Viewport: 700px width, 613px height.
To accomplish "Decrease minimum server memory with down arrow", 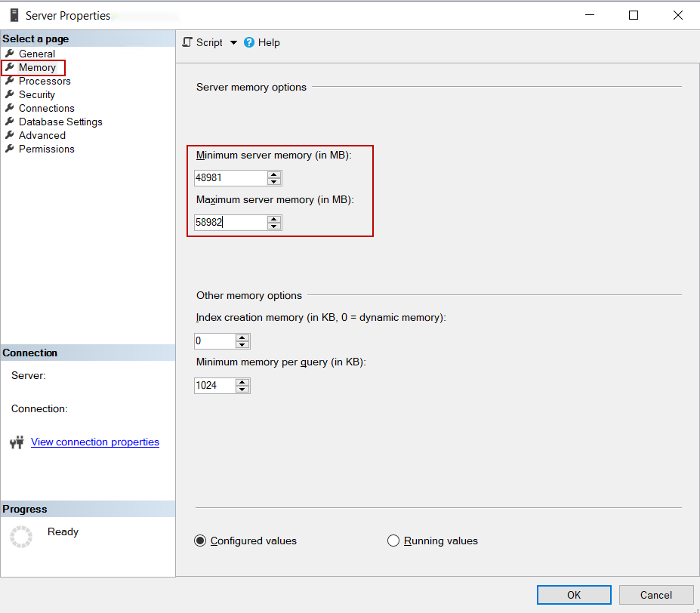I will tap(274, 181).
